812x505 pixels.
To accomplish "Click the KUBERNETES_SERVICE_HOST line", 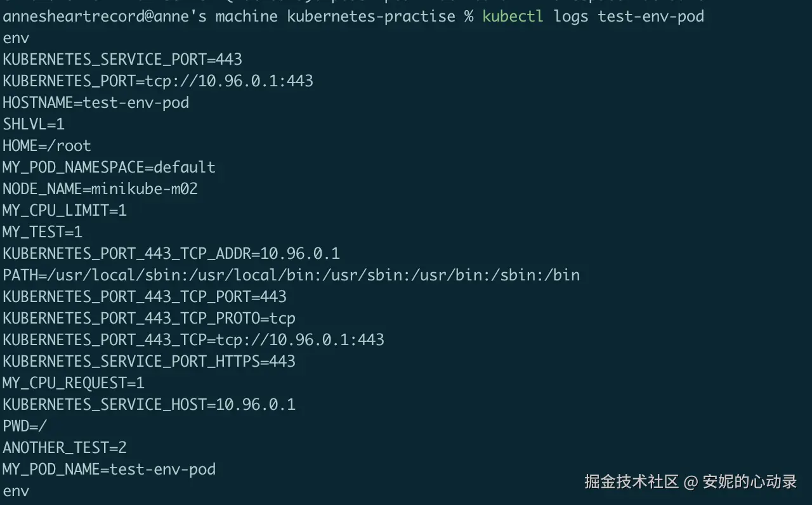I will (149, 405).
